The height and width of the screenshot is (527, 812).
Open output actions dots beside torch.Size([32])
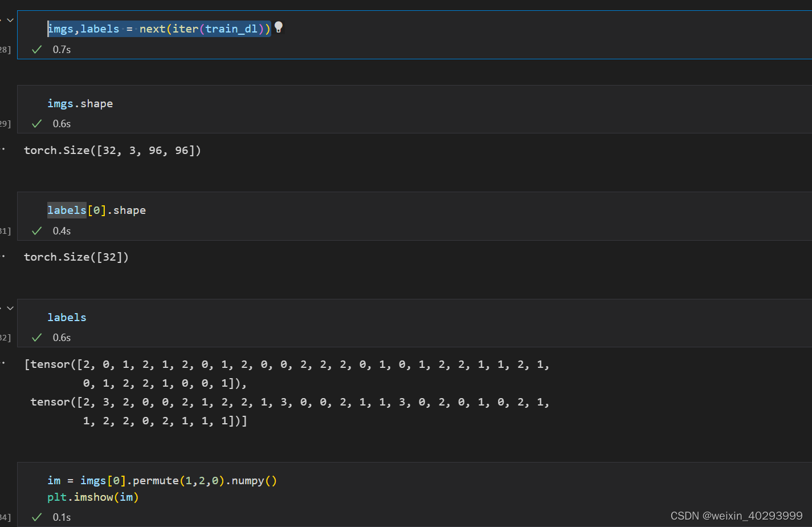[x=3, y=256]
